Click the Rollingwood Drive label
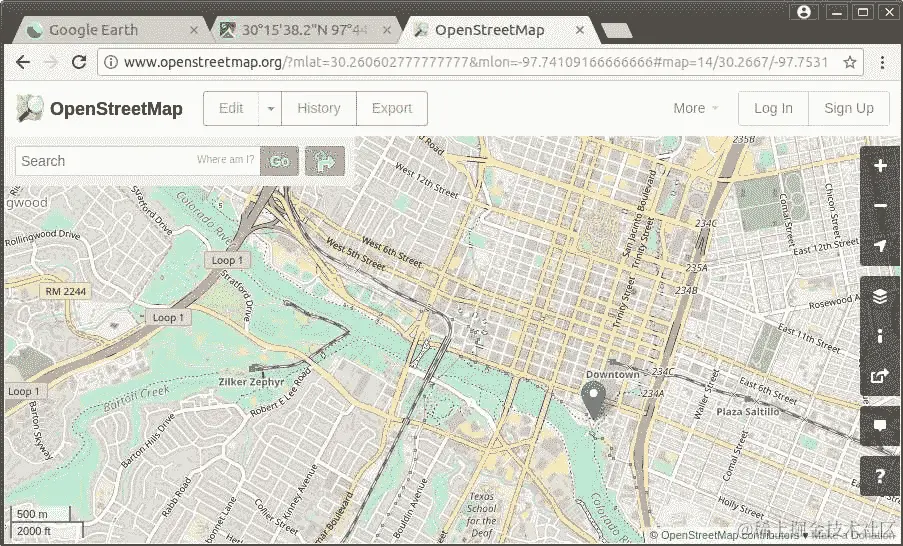 click(x=43, y=237)
